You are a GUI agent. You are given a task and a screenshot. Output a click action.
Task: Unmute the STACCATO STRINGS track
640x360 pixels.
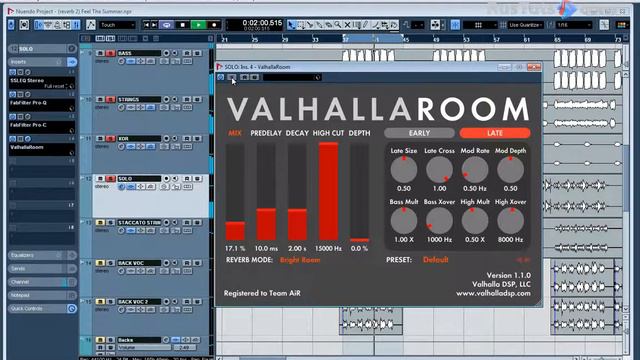(x=100, y=223)
